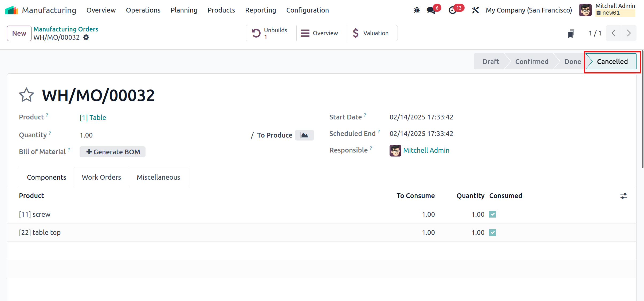Screen dimensions: 644x301
Task: Click the vertical page scrollbar
Action: tap(642, 109)
